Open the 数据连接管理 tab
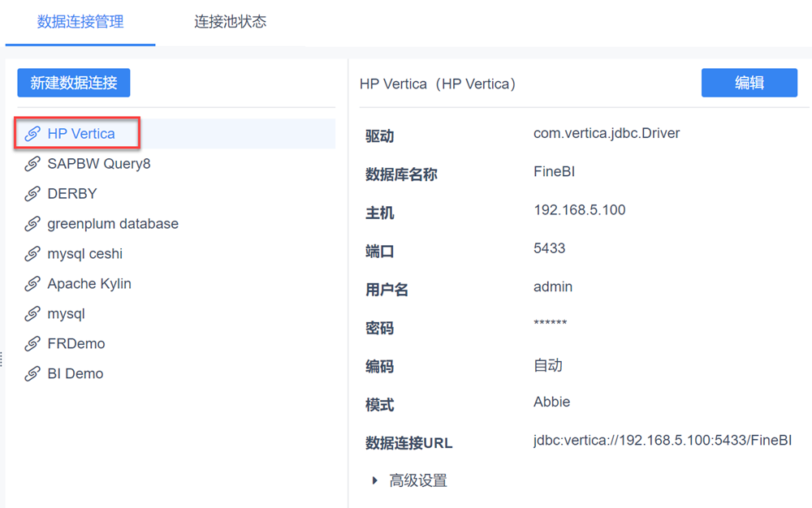Viewport: 812px width, 508px height. pyautogui.click(x=80, y=22)
